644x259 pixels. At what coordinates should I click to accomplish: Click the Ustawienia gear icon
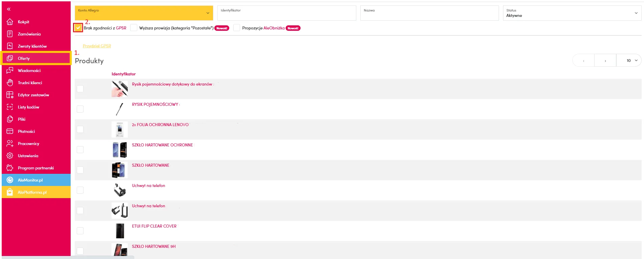10,156
